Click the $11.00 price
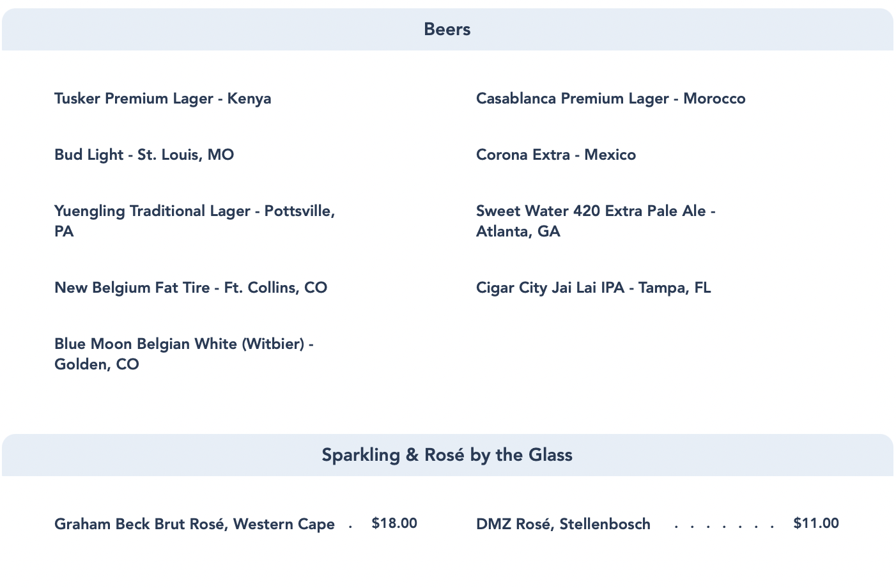 (x=816, y=523)
